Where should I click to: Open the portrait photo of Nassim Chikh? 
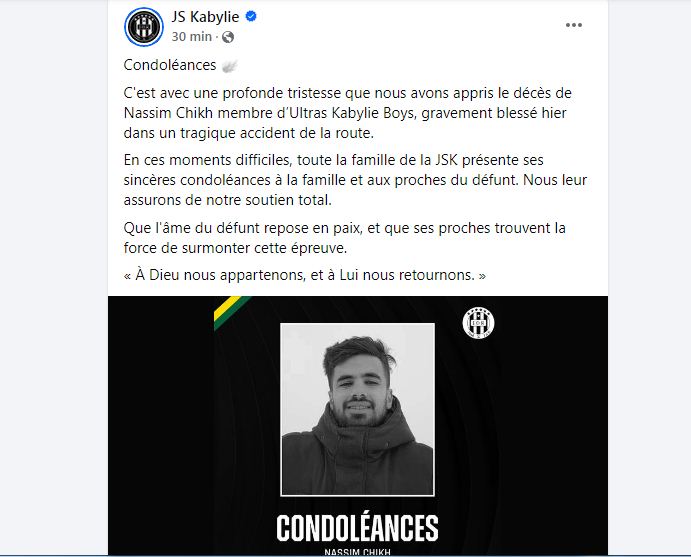(357, 409)
